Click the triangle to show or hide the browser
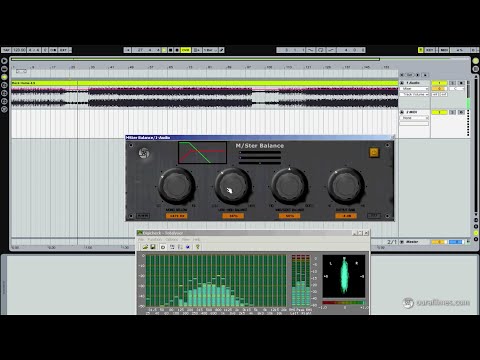Viewport: 480px width, 360px height. click(4, 61)
